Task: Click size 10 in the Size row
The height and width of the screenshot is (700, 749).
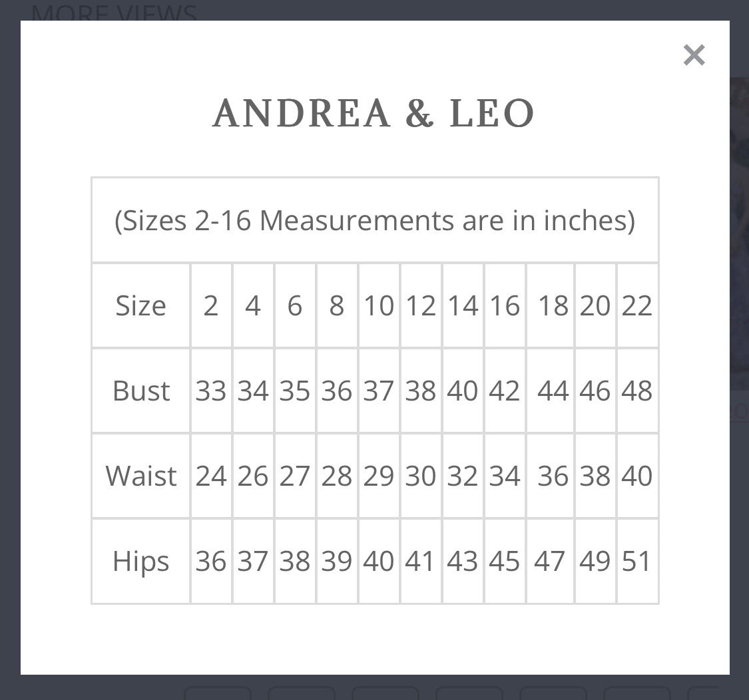Action: (x=379, y=306)
